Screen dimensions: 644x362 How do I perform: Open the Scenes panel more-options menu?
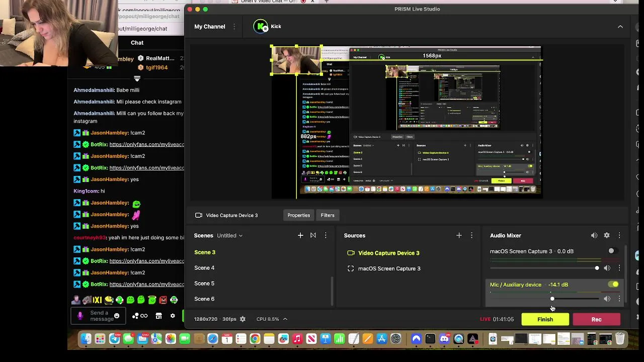click(326, 235)
